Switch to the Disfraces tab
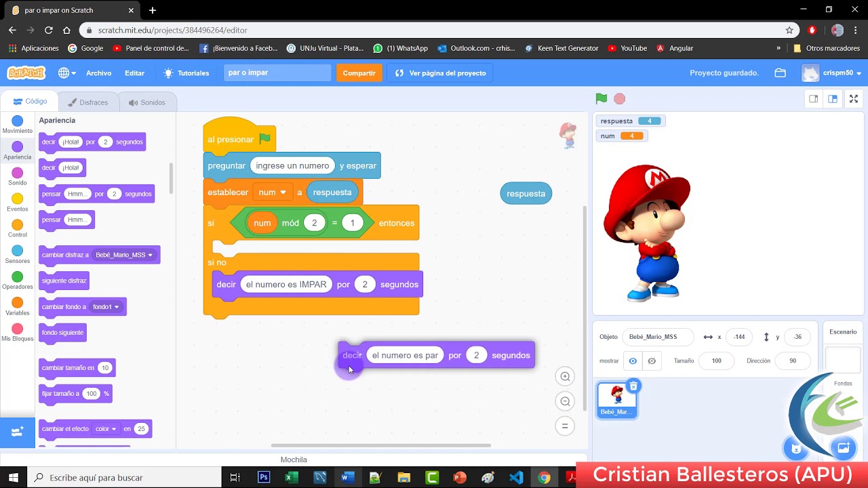This screenshot has height=488, width=868. tap(87, 102)
